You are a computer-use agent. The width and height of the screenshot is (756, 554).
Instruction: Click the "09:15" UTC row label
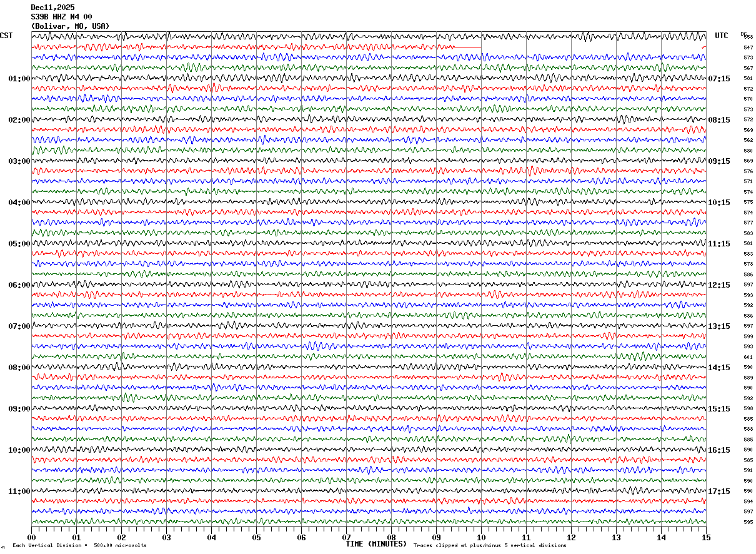[x=719, y=161]
